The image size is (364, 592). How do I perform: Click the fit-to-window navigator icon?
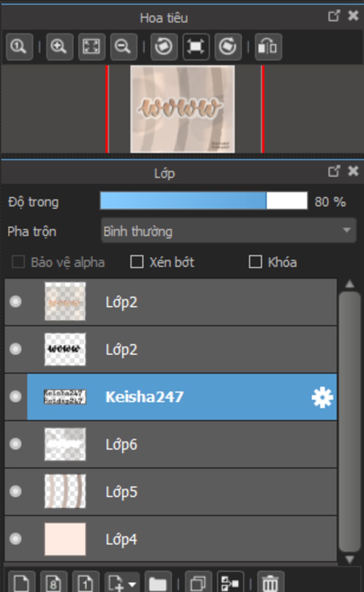click(x=91, y=47)
